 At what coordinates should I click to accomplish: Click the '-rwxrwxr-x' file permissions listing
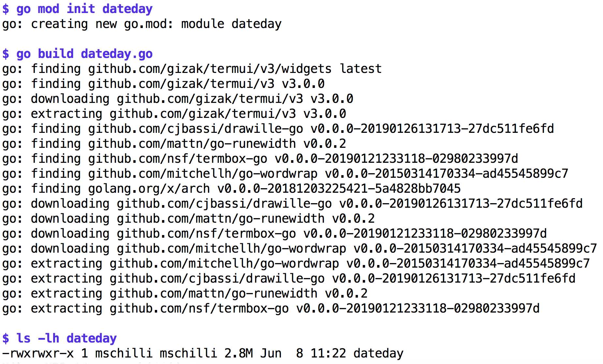[x=38, y=354]
